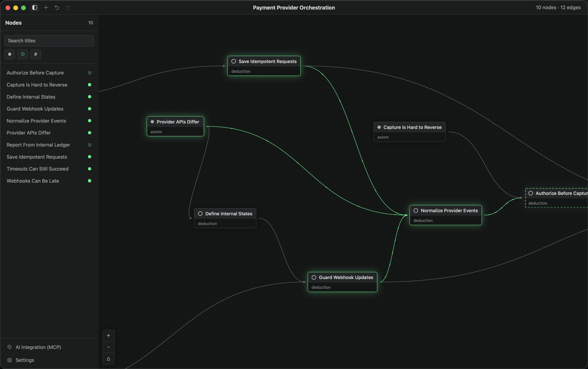
Task: Click circle icon on Define Internal States node
Action: [200, 214]
